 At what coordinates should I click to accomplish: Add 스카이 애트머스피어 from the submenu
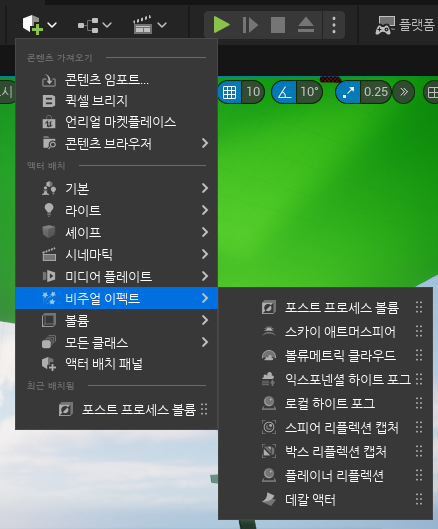click(x=325, y=331)
